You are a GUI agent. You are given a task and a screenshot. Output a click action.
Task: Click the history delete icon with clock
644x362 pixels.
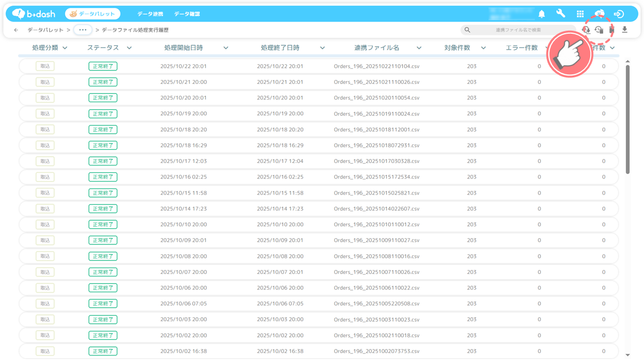tap(599, 30)
